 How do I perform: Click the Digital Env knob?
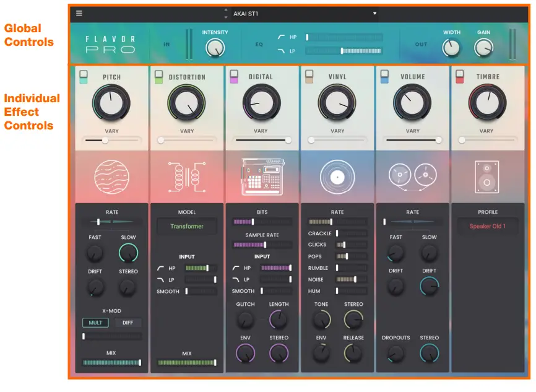[x=245, y=353]
